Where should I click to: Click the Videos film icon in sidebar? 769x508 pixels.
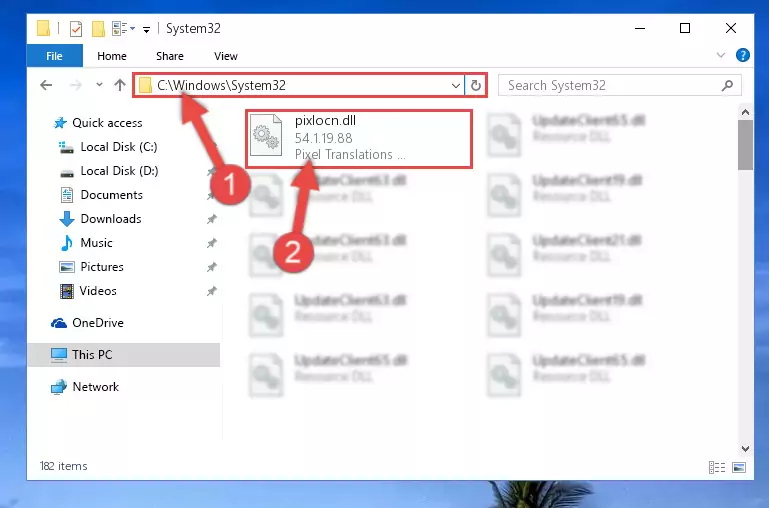pyautogui.click(x=67, y=291)
